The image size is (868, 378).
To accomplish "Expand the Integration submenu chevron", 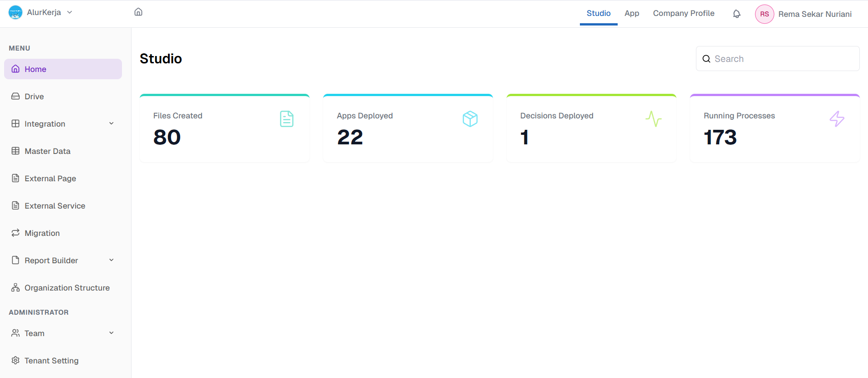I will coord(112,123).
